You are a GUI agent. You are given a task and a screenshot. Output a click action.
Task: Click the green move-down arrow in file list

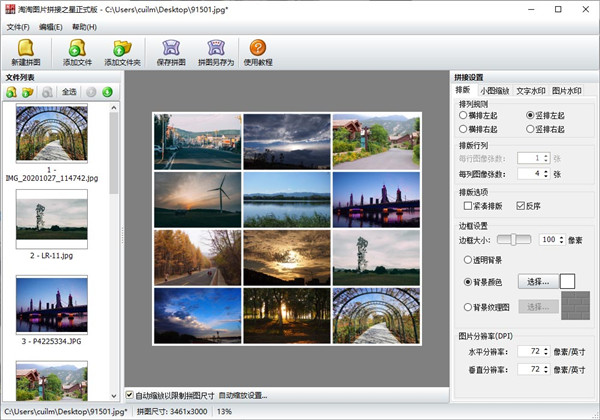(107, 92)
